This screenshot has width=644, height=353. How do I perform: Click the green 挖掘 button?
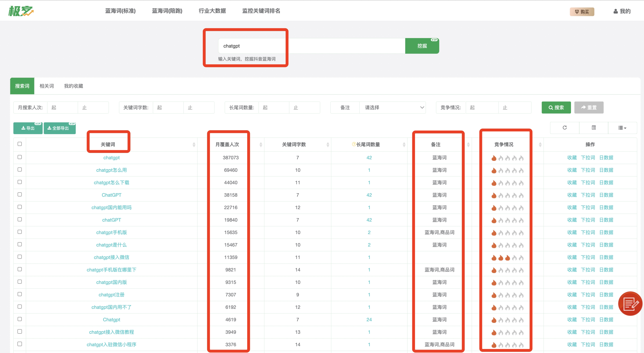tap(422, 46)
